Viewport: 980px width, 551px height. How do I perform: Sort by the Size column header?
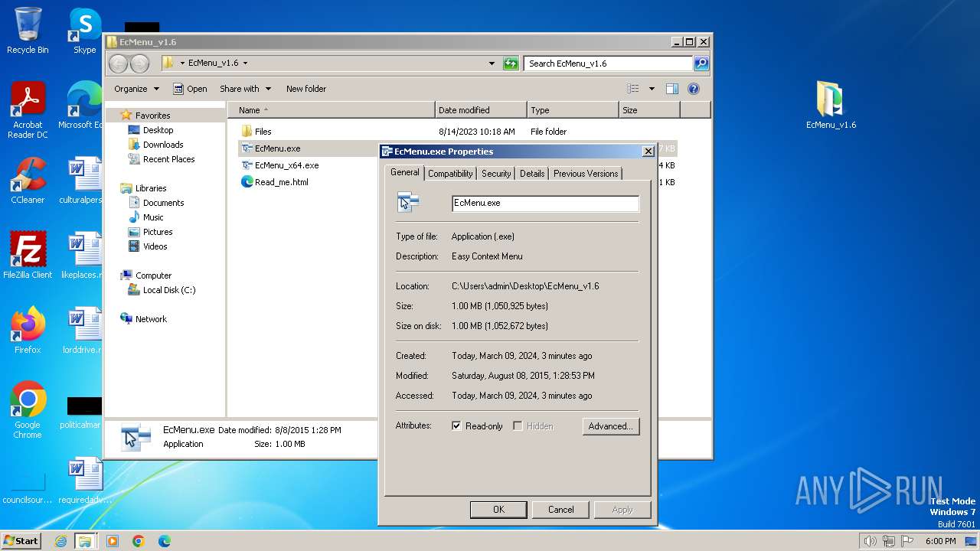[x=649, y=110]
